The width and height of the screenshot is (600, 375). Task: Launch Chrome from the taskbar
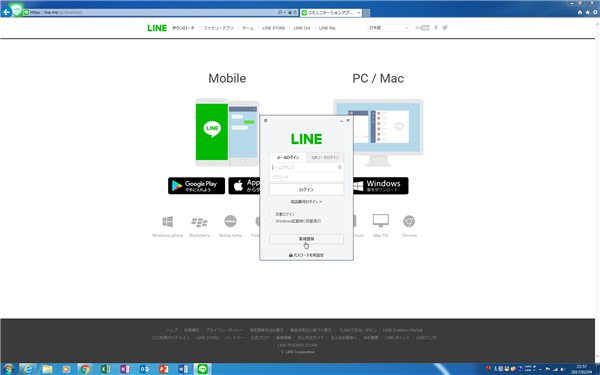point(85,369)
